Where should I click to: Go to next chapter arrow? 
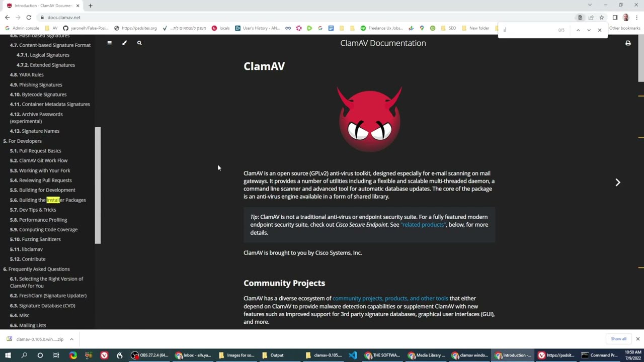(618, 183)
